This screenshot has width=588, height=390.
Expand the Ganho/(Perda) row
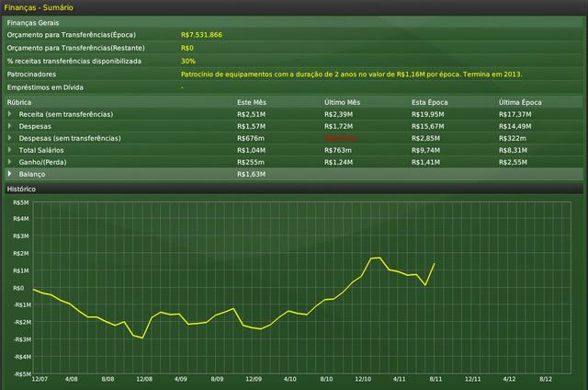tap(10, 162)
